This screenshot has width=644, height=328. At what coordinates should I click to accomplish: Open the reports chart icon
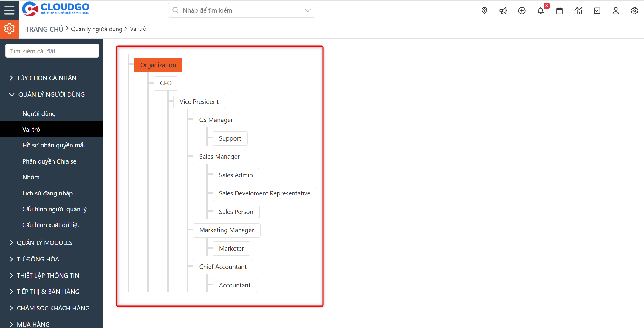click(x=578, y=11)
